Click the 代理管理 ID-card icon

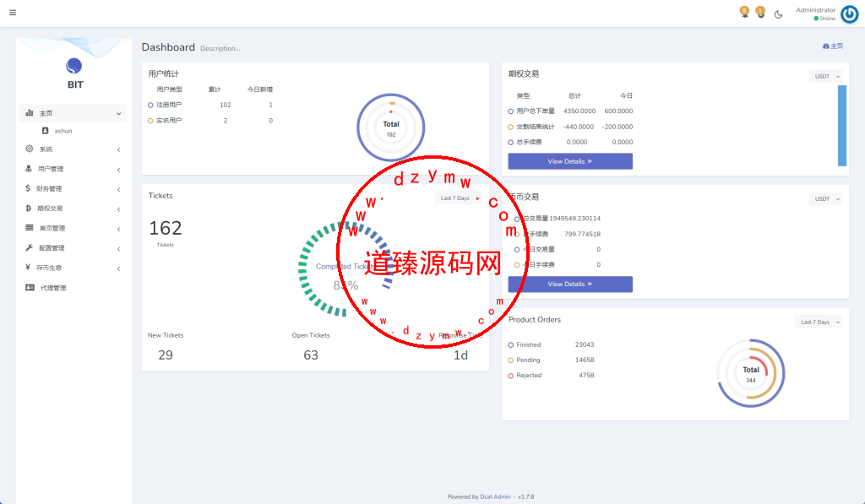click(x=30, y=287)
